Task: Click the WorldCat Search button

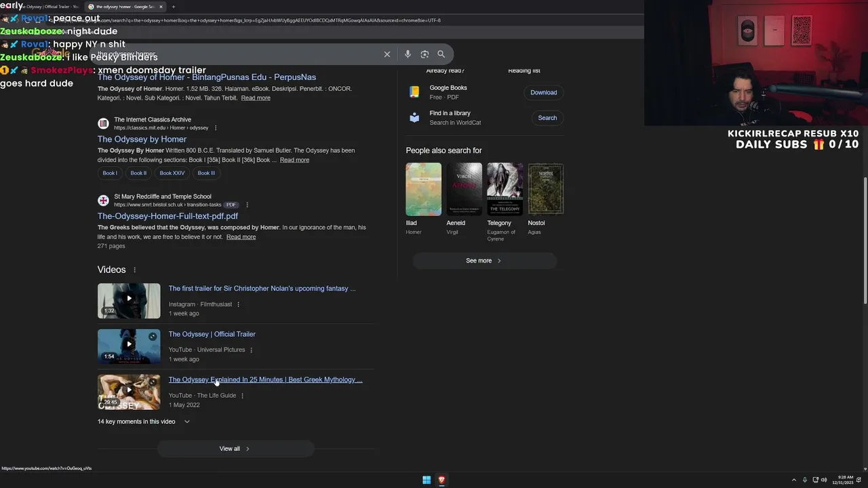Action: (x=547, y=118)
